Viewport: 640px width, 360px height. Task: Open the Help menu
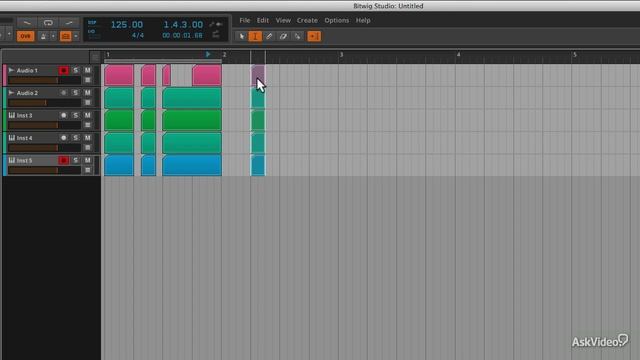pos(363,20)
